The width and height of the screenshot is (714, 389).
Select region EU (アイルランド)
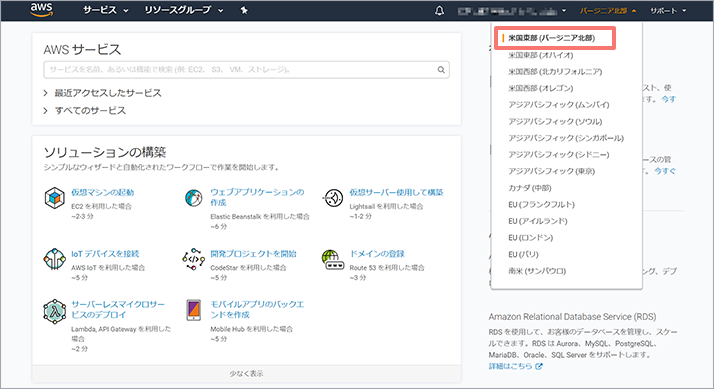[x=538, y=221]
